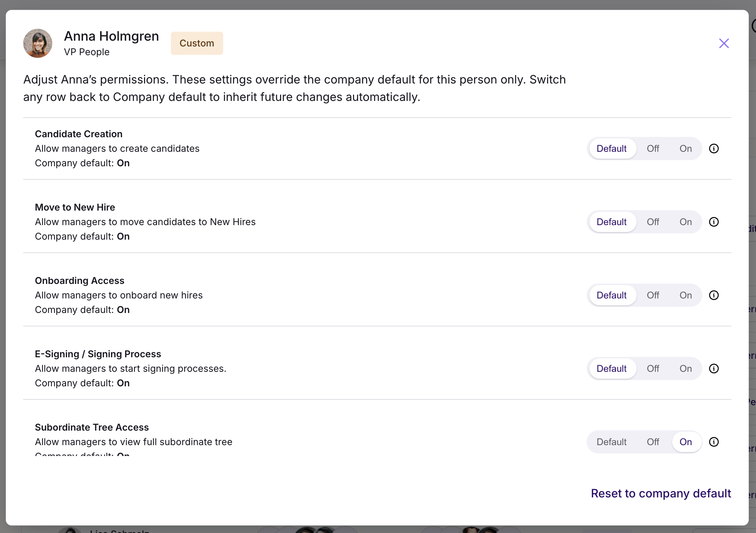This screenshot has width=756, height=533.
Task: Set Candidate Creation to On
Action: 685,148
